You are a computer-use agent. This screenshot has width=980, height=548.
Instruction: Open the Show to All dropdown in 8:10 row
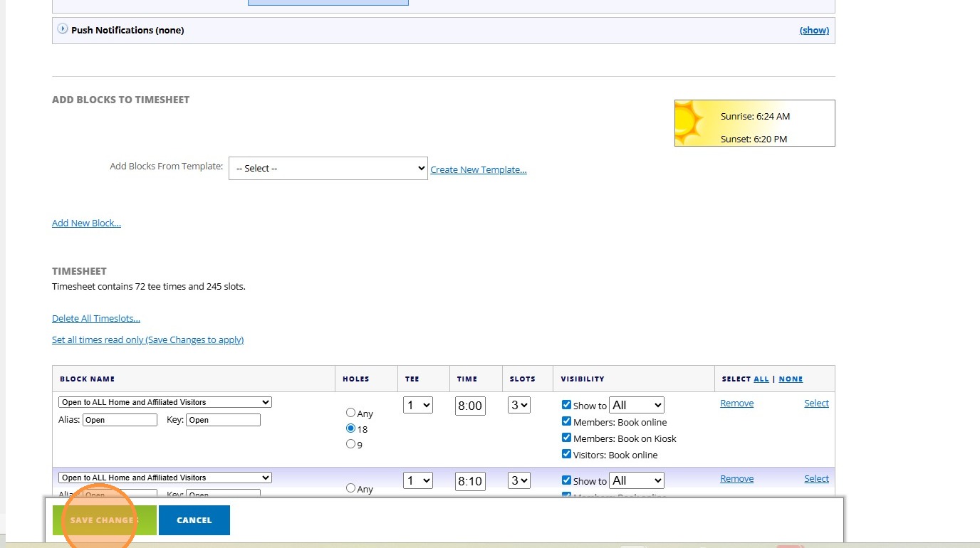coord(637,480)
